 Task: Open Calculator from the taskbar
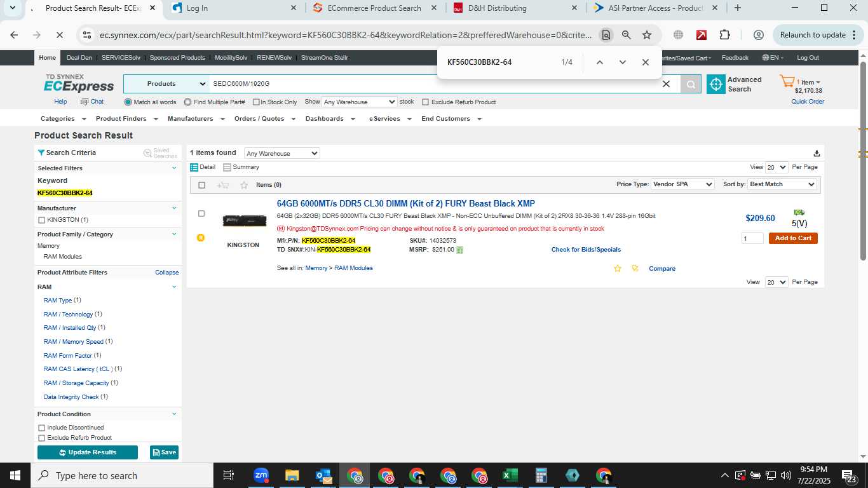click(x=541, y=475)
